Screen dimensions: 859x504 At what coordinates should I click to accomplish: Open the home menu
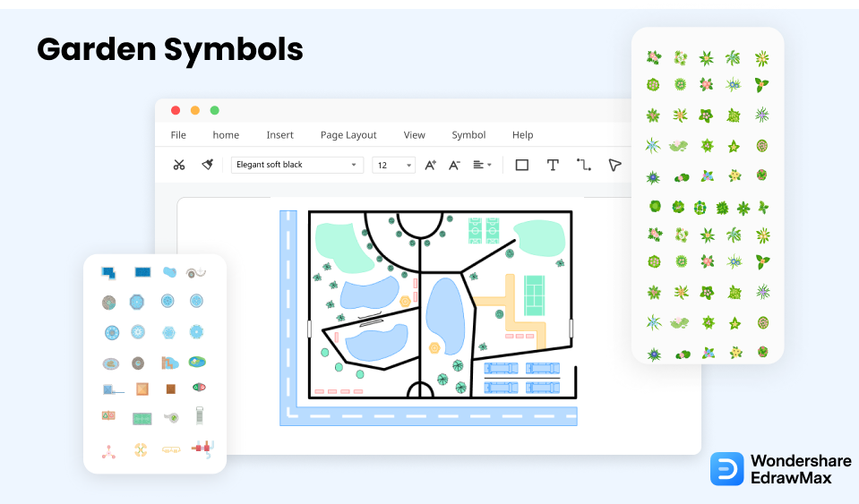pos(226,135)
